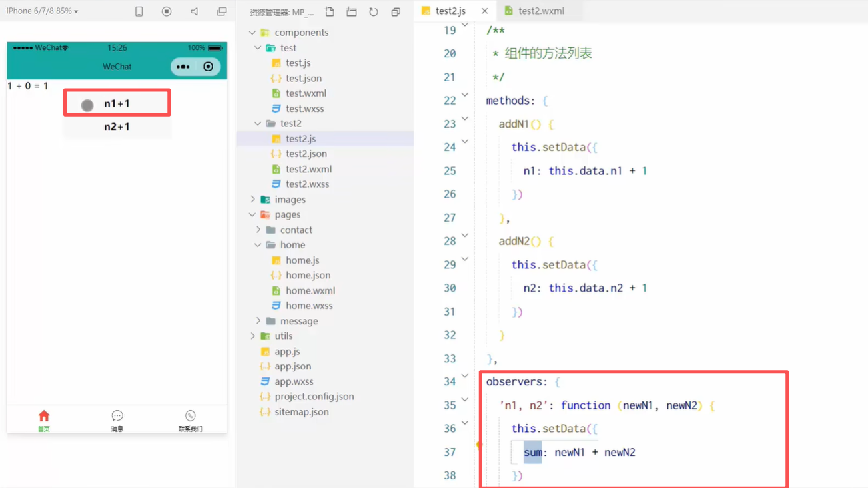Expand the message folder

[x=258, y=321]
